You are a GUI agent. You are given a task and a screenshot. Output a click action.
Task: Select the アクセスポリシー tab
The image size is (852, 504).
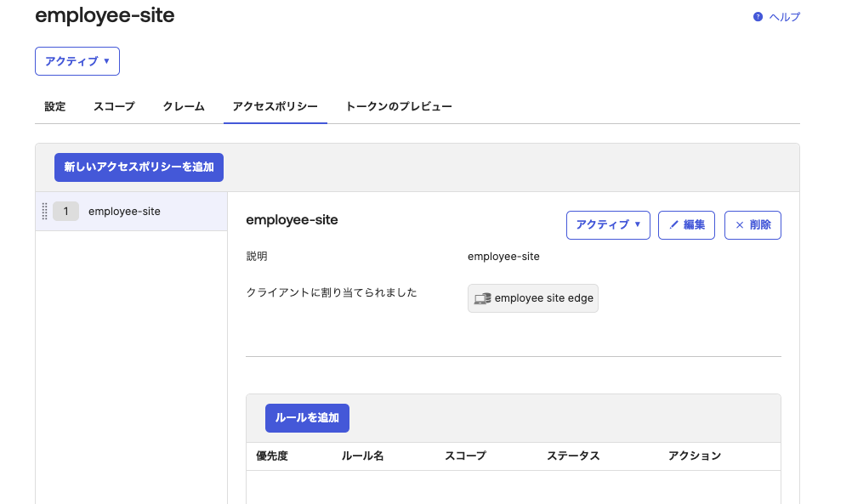point(275,106)
